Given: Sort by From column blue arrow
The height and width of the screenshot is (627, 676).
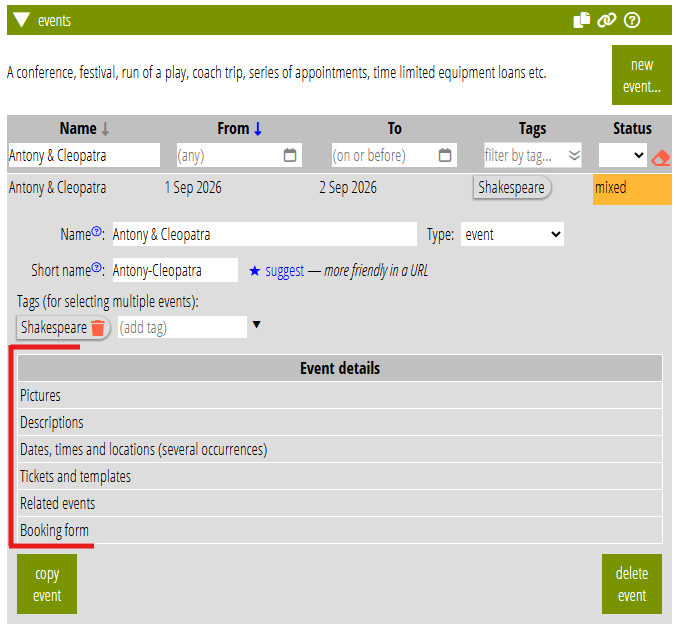Looking at the screenshot, I should [257, 129].
